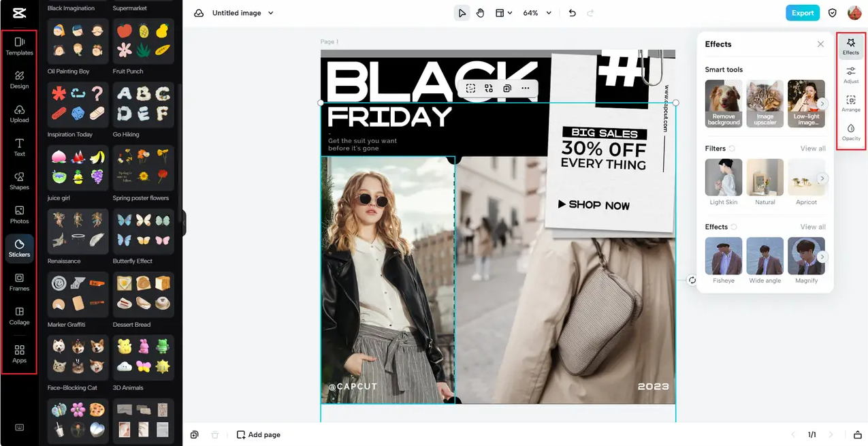868x446 pixels.
Task: Open the Inspiration Today sticker pack
Action: [78, 105]
